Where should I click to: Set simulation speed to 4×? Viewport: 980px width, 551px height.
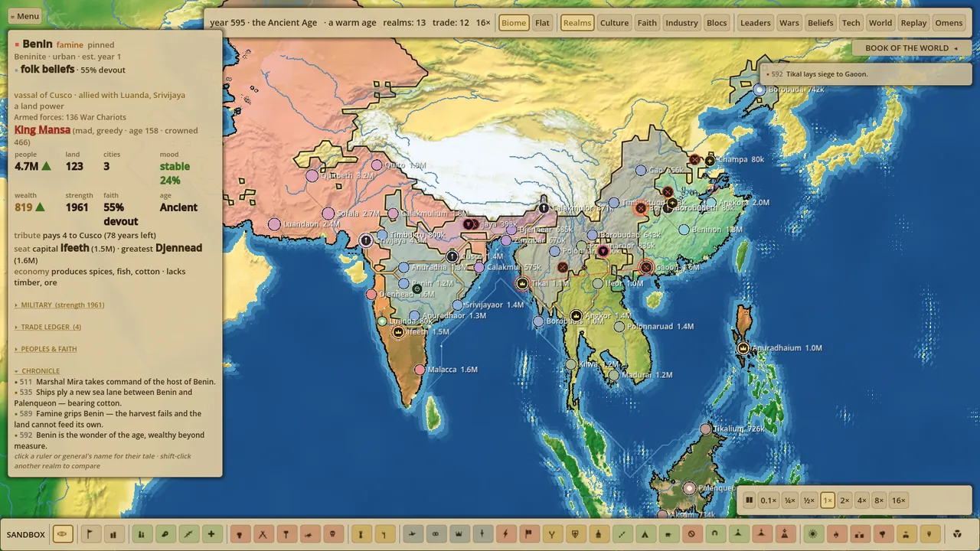point(861,500)
